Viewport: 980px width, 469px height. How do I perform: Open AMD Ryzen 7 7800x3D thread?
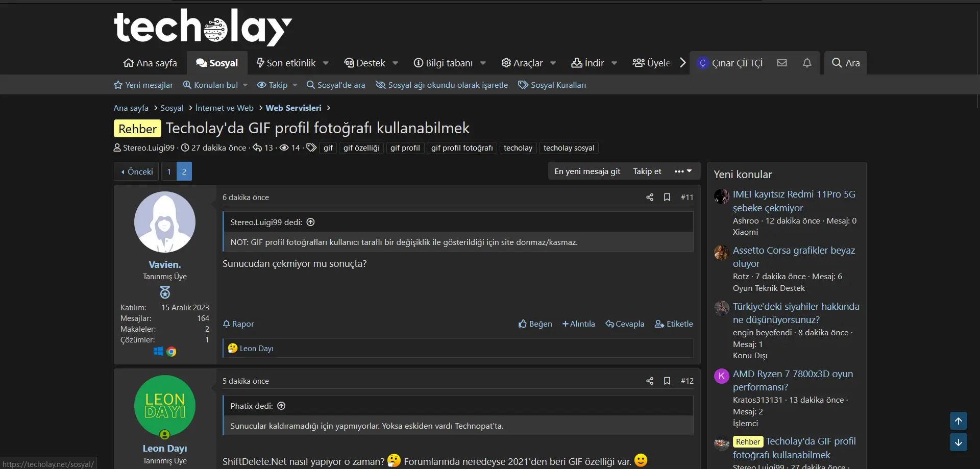click(x=793, y=380)
